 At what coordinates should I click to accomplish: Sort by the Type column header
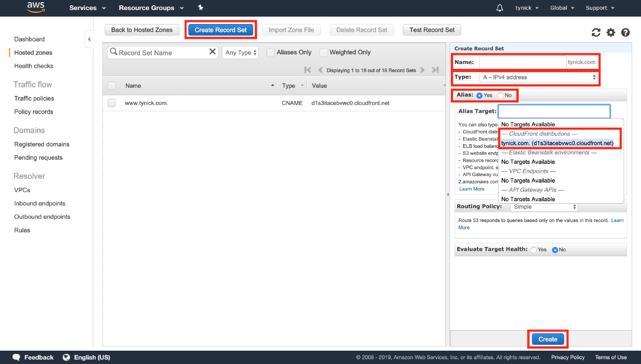pos(288,85)
